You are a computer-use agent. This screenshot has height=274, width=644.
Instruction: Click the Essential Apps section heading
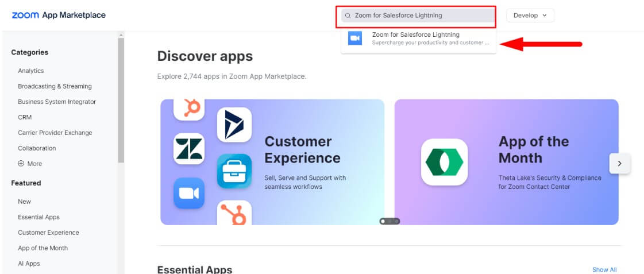click(x=195, y=269)
